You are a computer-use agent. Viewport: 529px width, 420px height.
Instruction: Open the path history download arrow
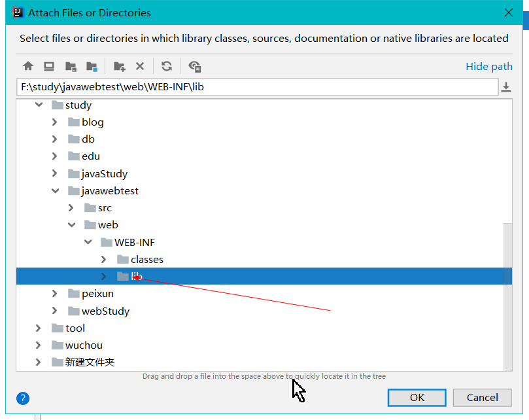tap(505, 87)
